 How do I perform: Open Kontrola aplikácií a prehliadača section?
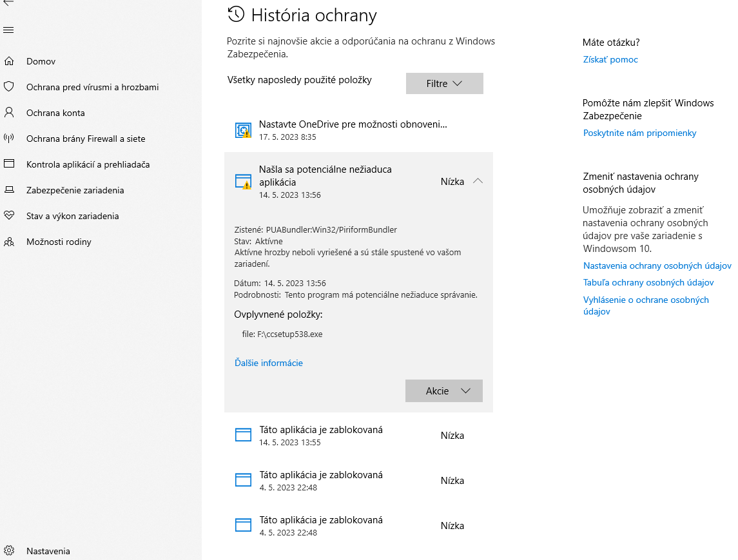click(x=88, y=164)
